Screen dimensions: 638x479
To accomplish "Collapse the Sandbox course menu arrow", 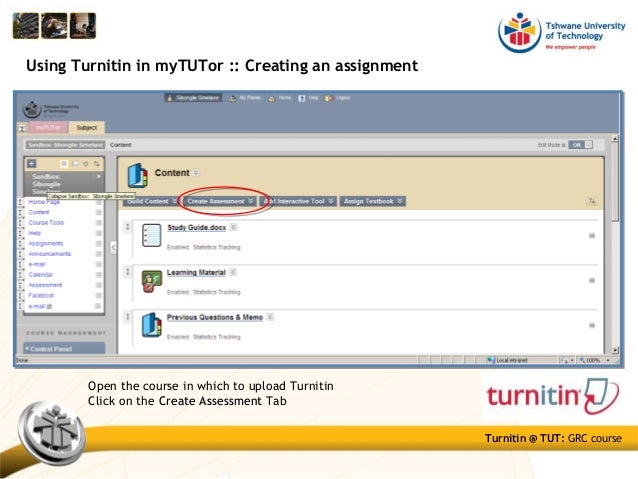I will pyautogui.click(x=98, y=176).
